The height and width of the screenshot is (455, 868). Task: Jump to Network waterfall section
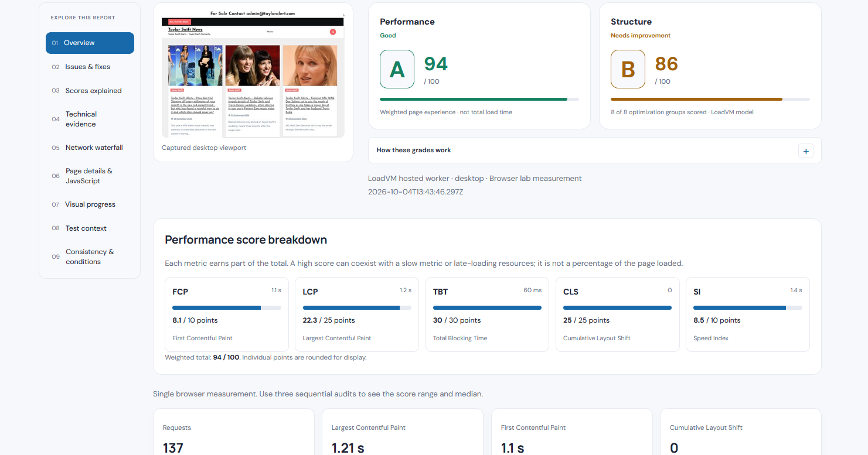pyautogui.click(x=90, y=148)
